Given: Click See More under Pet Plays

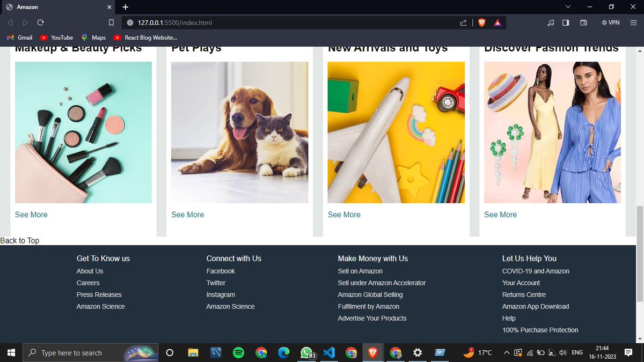Looking at the screenshot, I should [x=188, y=215].
